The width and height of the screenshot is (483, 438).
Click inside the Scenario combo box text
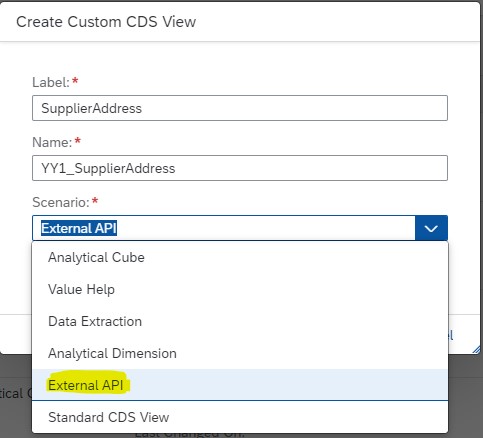point(224,228)
